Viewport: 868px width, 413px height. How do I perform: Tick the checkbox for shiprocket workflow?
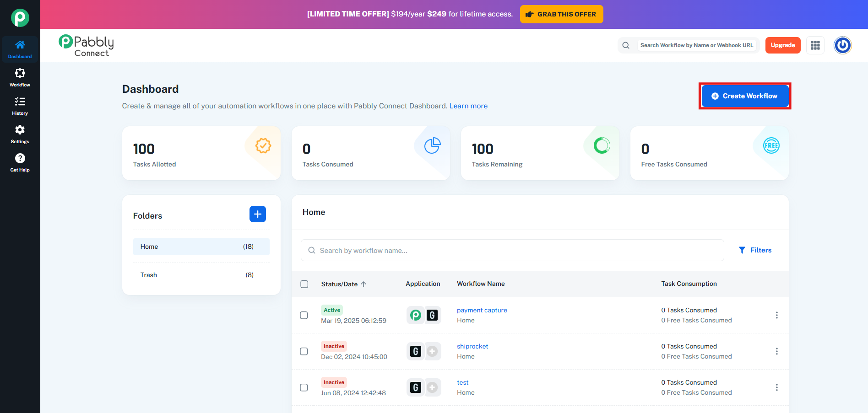tap(304, 351)
